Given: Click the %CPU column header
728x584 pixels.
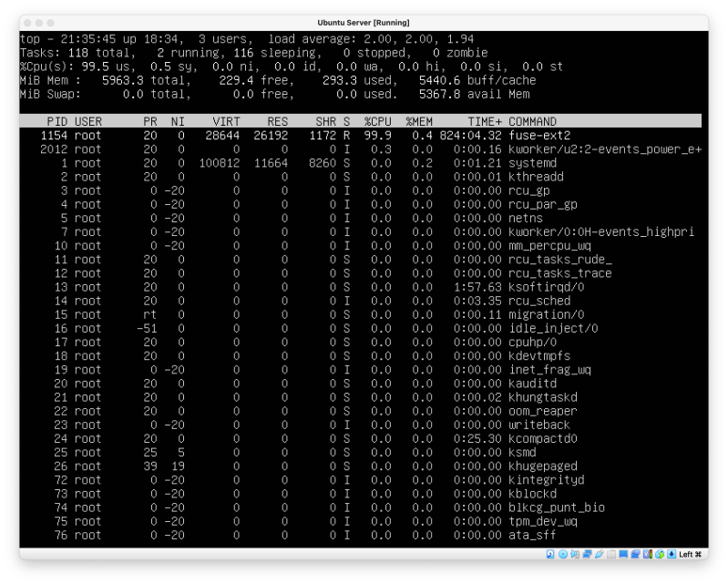Looking at the screenshot, I should tap(377, 121).
